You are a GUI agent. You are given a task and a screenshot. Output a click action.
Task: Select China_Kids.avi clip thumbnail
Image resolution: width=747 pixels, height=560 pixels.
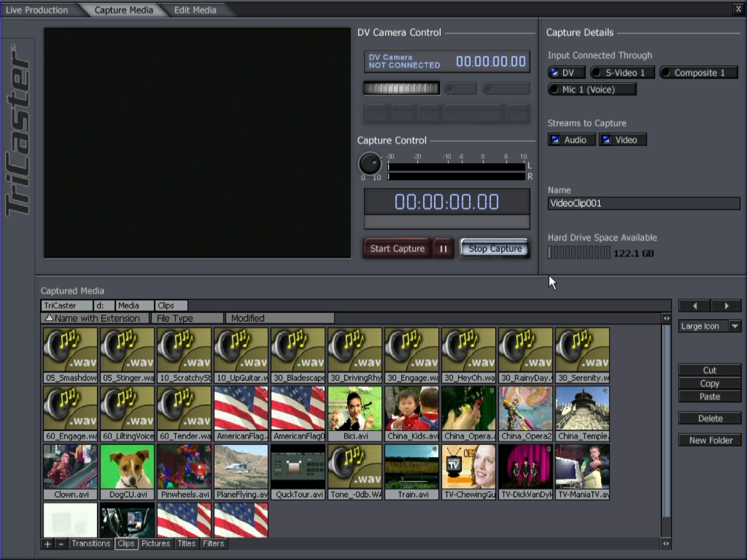tap(412, 413)
